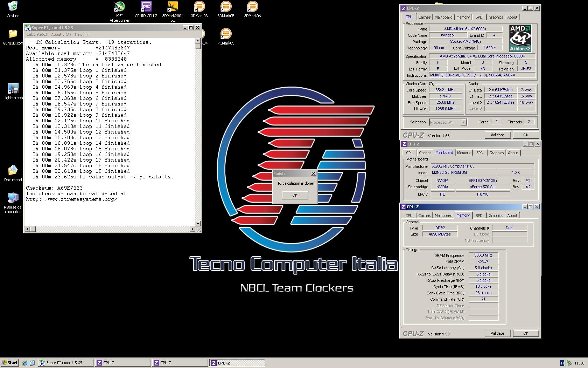Click the Internet Explorer quick launch icon
Screen dimensions: 588x368
coord(25,363)
